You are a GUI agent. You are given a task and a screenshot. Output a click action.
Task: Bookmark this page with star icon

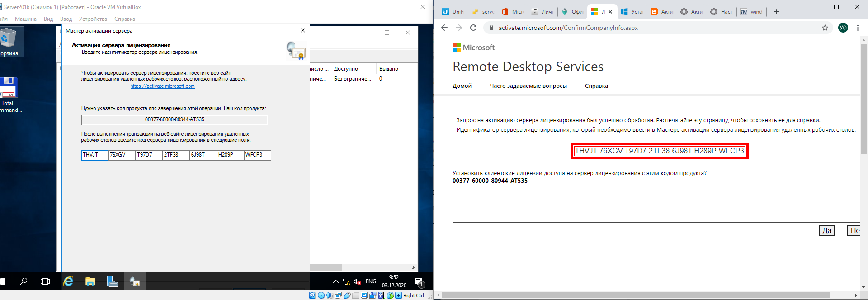click(x=825, y=28)
